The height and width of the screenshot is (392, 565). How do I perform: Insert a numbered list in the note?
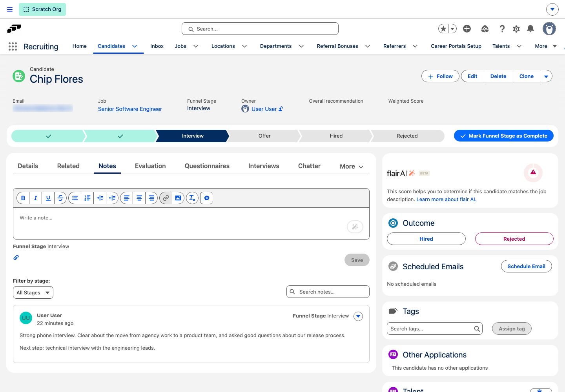[87, 198]
